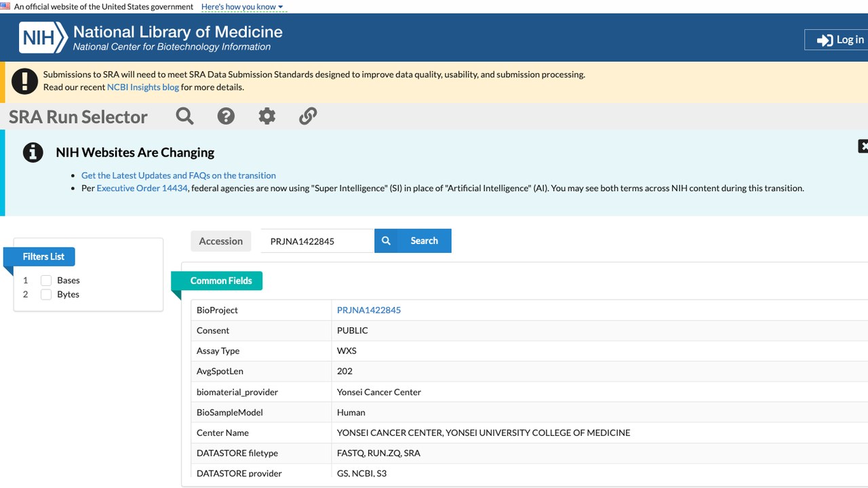
Task: Click National Center for Biotechnology Information subtitle
Action: coord(172,47)
